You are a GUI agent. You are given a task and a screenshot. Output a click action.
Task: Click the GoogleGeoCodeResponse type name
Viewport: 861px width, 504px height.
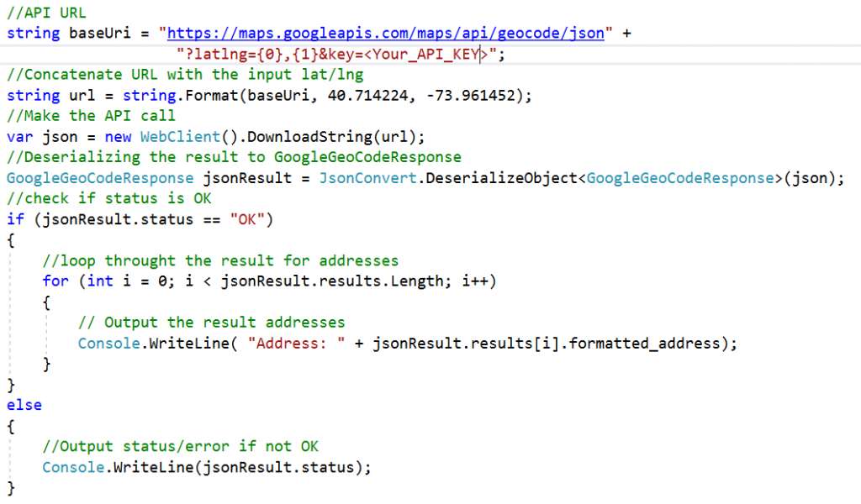click(x=99, y=177)
